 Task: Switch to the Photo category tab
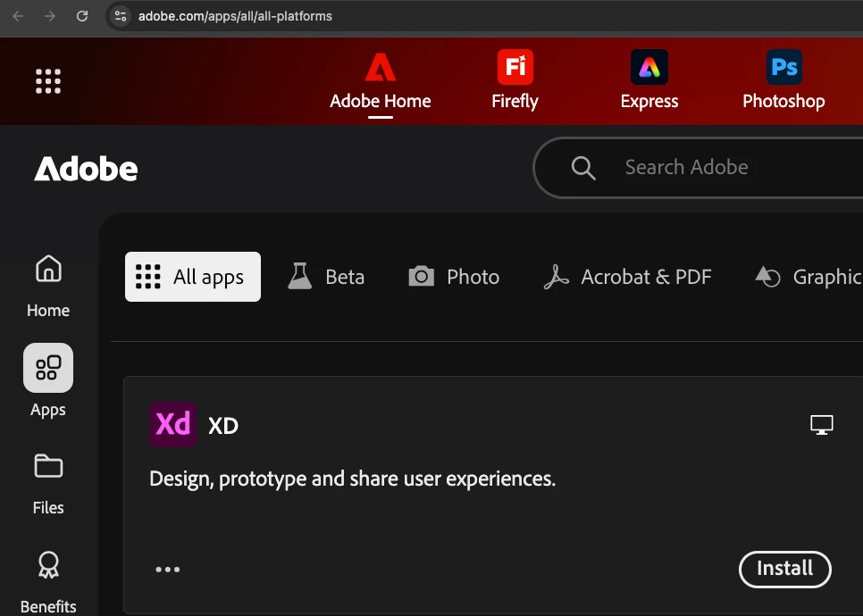click(x=454, y=277)
